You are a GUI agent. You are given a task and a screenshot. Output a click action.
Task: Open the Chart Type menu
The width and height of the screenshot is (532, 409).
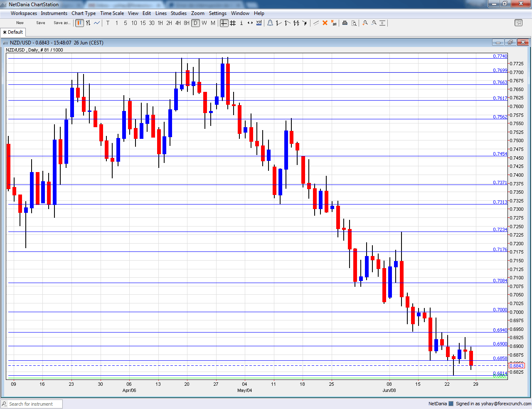84,13
